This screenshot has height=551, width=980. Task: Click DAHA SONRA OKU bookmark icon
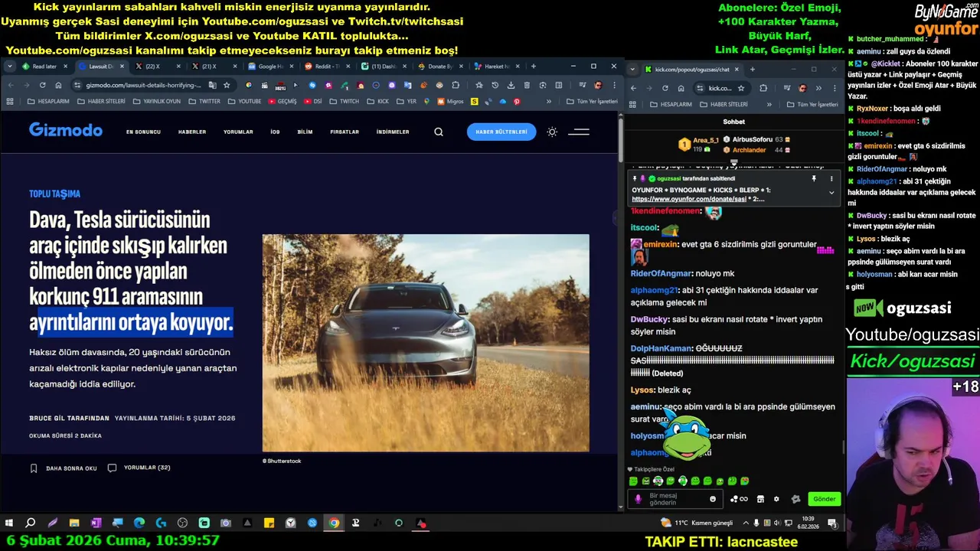34,468
